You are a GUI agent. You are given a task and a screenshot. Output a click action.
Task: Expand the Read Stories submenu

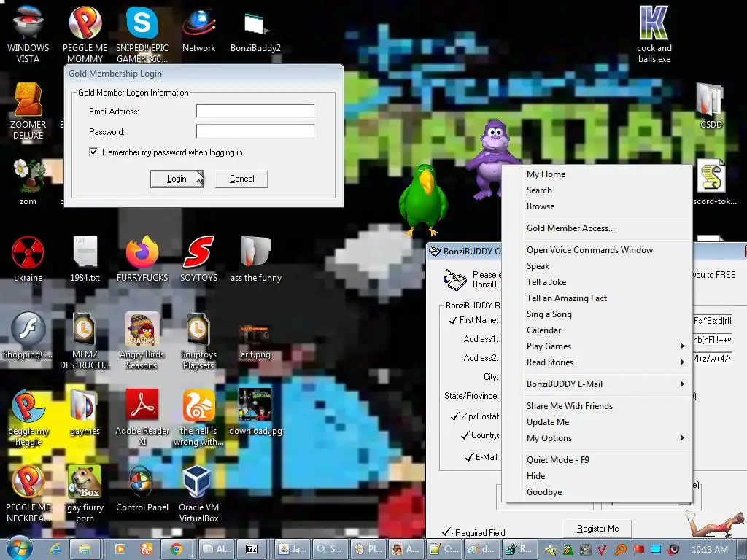point(597,362)
